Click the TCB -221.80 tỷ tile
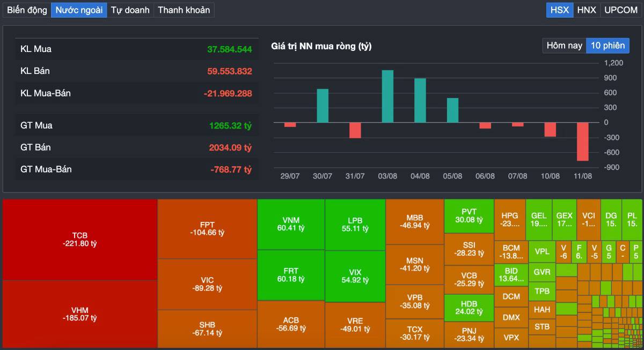644x350 pixels. coord(80,240)
